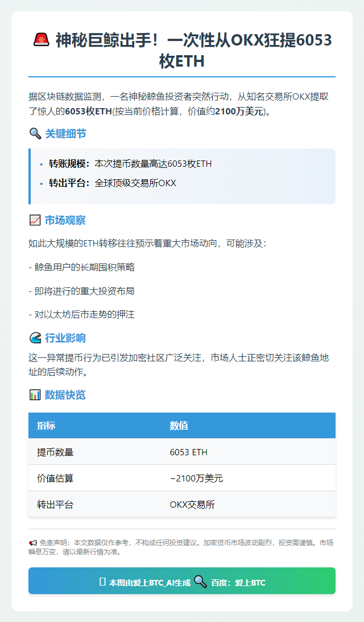Click the missing-glyph icon in footer banner

[x=102, y=582]
